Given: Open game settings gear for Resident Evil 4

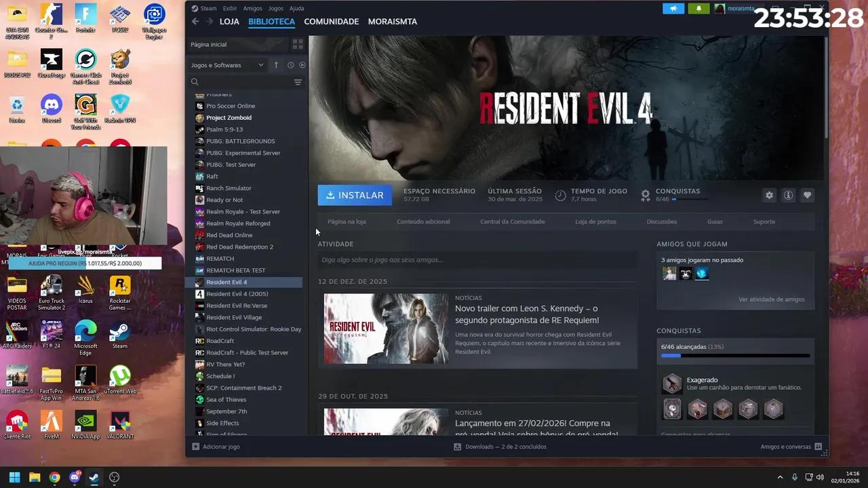Looking at the screenshot, I should 769,195.
